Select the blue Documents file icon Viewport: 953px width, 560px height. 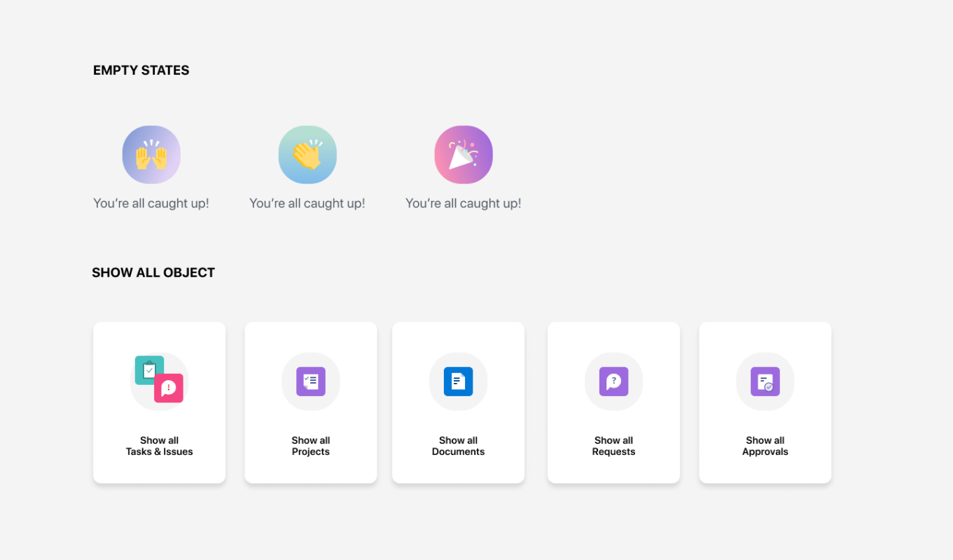coord(459,381)
